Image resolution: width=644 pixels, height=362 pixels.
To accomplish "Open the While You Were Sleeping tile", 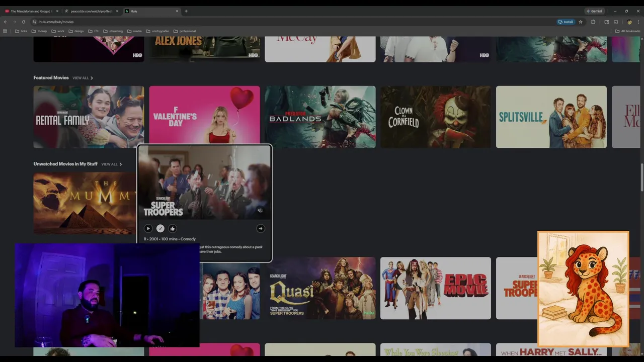I will click(436, 350).
